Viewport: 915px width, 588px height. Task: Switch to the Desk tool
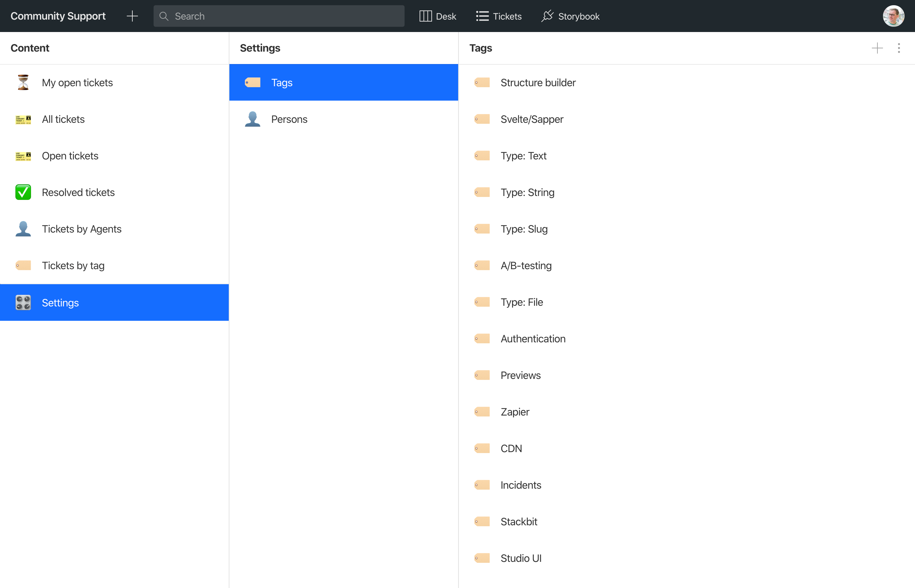pyautogui.click(x=438, y=16)
